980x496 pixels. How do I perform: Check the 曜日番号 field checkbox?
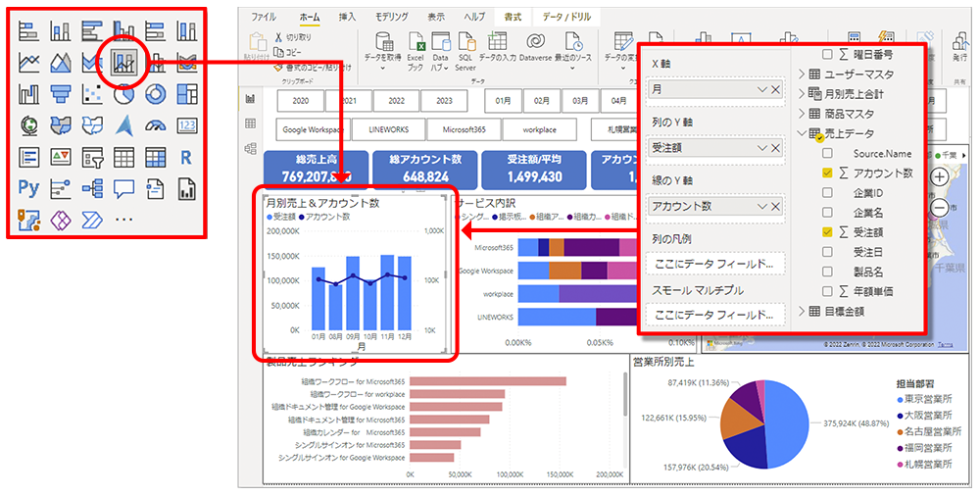[827, 55]
